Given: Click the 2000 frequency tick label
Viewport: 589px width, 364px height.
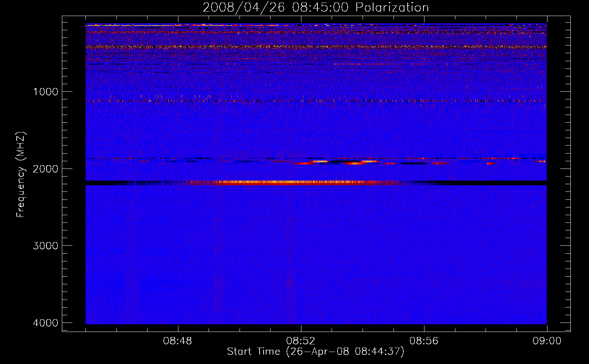Looking at the screenshot, I should 46,169.
